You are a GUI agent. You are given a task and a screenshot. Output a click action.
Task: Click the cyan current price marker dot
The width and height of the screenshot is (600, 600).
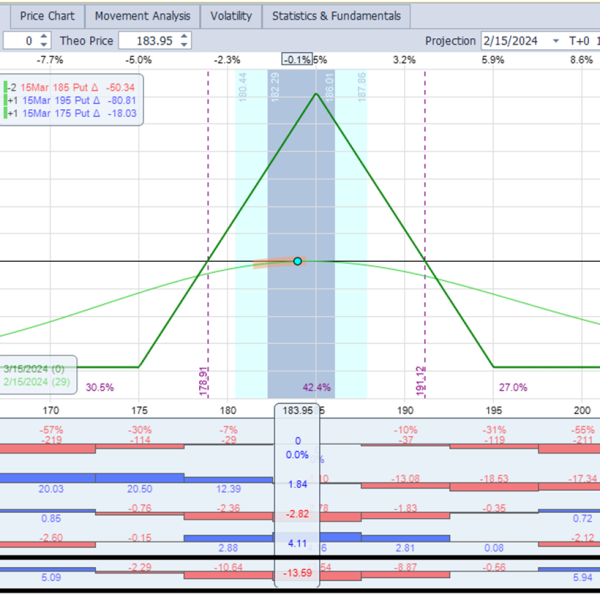click(297, 261)
